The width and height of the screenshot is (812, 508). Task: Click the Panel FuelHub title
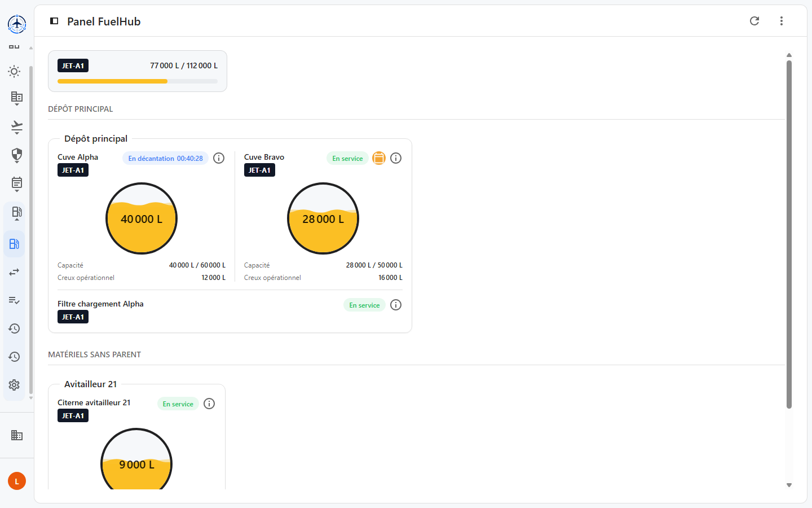(104, 21)
